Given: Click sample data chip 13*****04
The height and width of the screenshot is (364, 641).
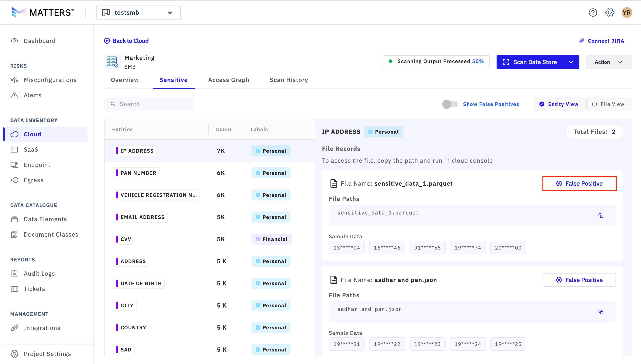Looking at the screenshot, I should coord(347,247).
